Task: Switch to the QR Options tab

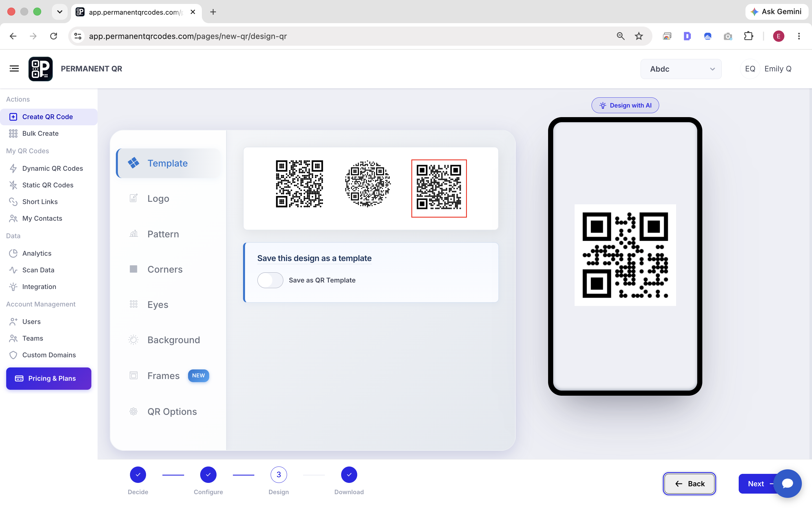Action: click(x=169, y=411)
